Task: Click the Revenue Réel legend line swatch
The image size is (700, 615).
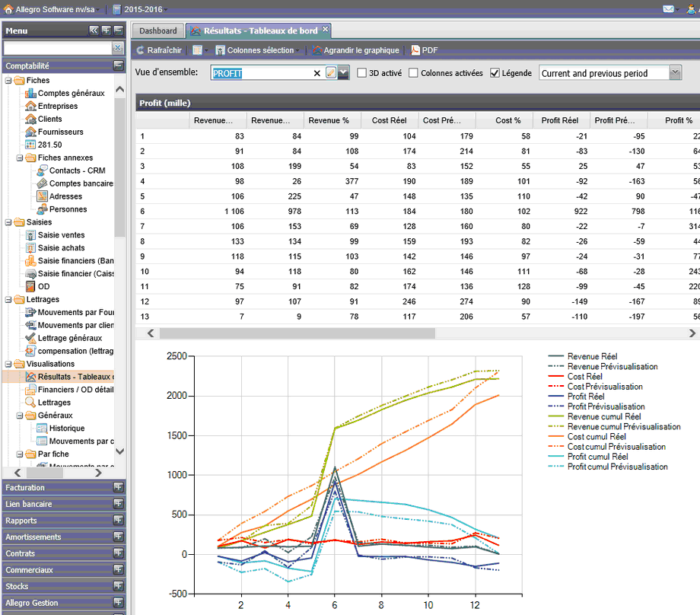Action: (x=555, y=356)
